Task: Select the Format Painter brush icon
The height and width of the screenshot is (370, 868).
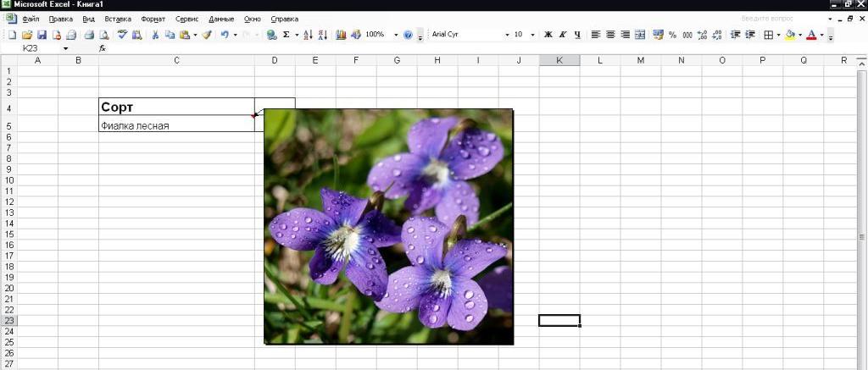Action: point(206,35)
